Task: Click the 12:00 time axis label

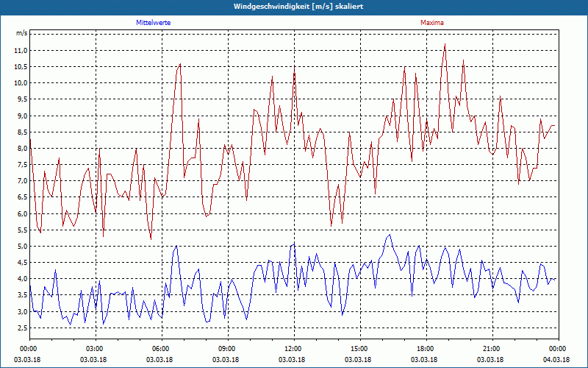Action: click(x=295, y=349)
